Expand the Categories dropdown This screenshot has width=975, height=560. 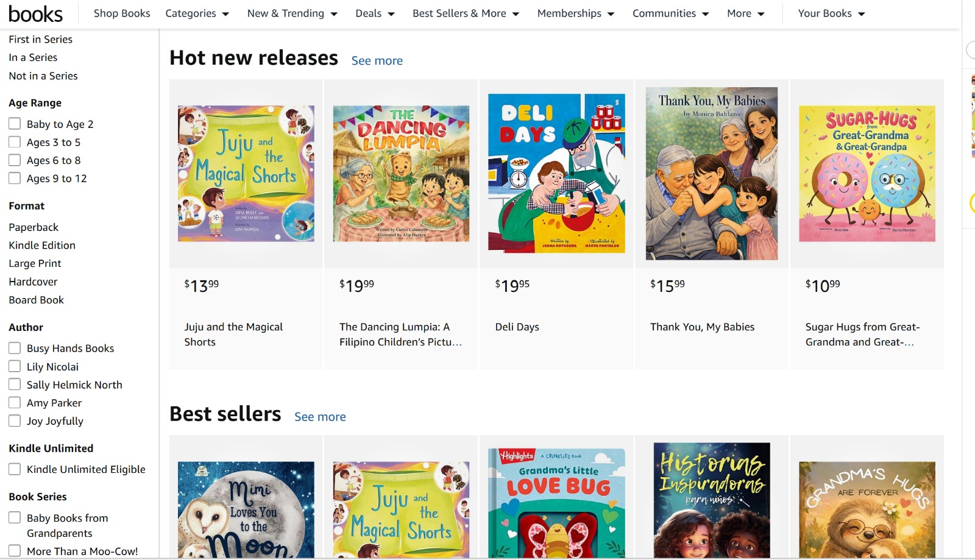coord(197,13)
